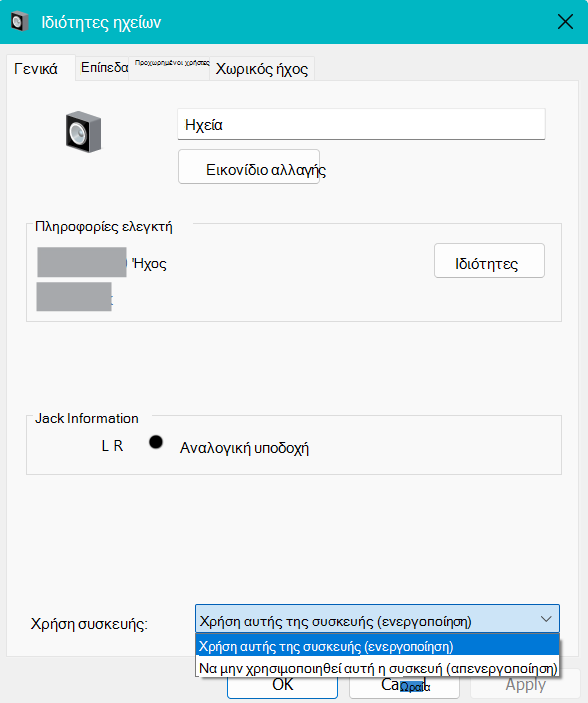Image resolution: width=588 pixels, height=703 pixels.
Task: Click the Cancel button
Action: (404, 687)
